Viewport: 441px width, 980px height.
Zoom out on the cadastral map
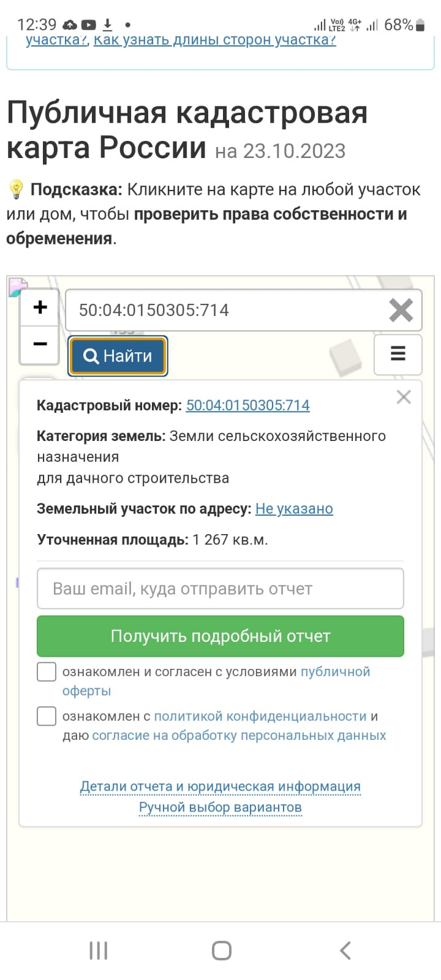[x=40, y=344]
